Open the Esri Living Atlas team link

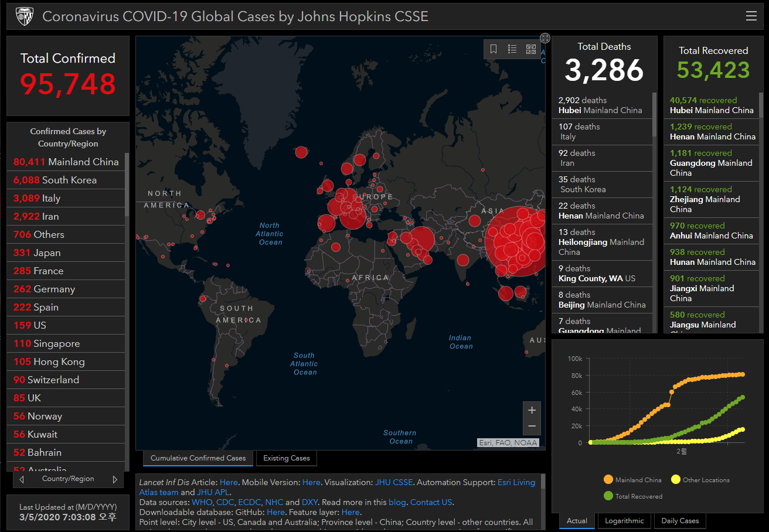point(516,482)
